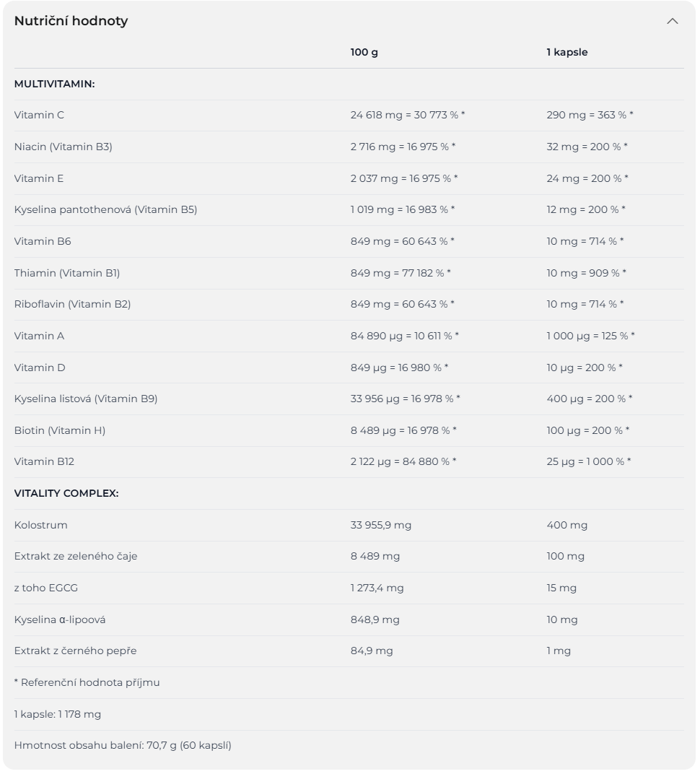
Task: Click the Vitamin C row label
Action: click(39, 115)
